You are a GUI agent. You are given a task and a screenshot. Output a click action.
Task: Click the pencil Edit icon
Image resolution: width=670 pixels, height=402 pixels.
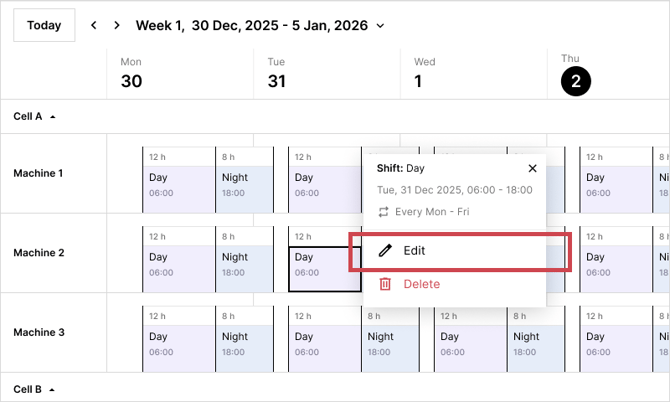(385, 251)
